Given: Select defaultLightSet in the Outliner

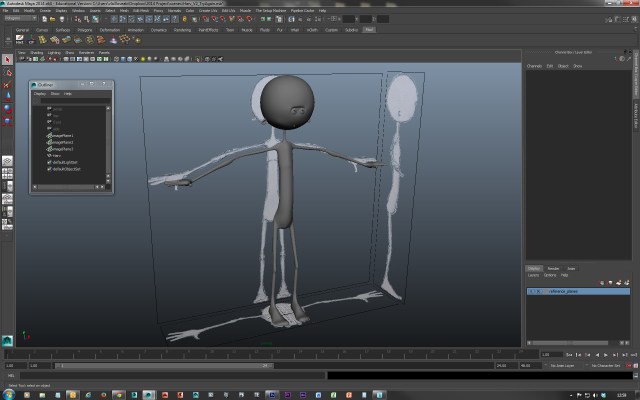Looking at the screenshot, I should point(66,163).
